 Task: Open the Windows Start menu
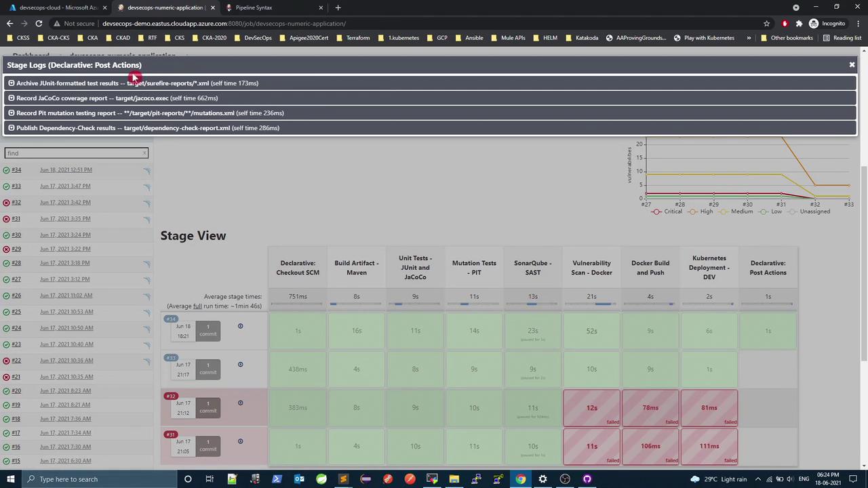[x=11, y=479]
